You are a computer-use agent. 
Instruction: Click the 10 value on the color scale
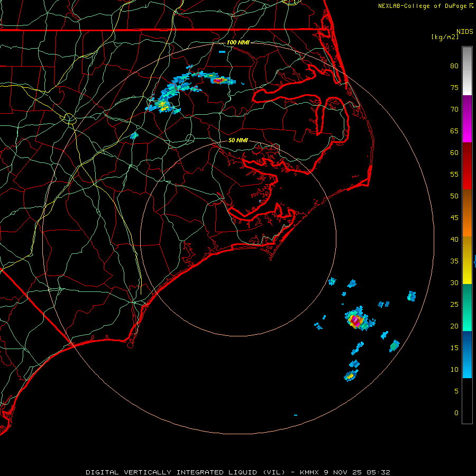(x=454, y=370)
